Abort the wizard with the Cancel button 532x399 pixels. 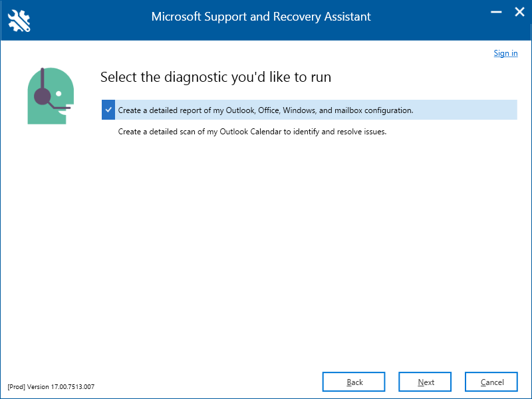tap(491, 382)
